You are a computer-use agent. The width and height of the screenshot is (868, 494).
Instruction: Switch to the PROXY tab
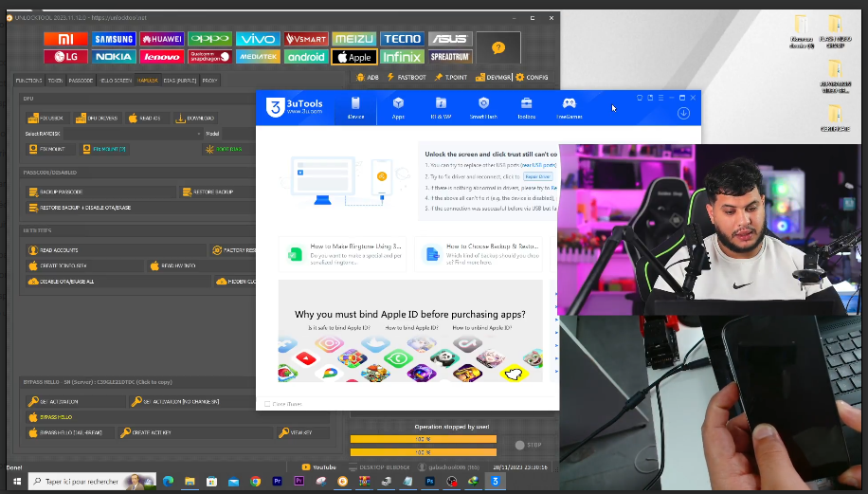pyautogui.click(x=209, y=81)
